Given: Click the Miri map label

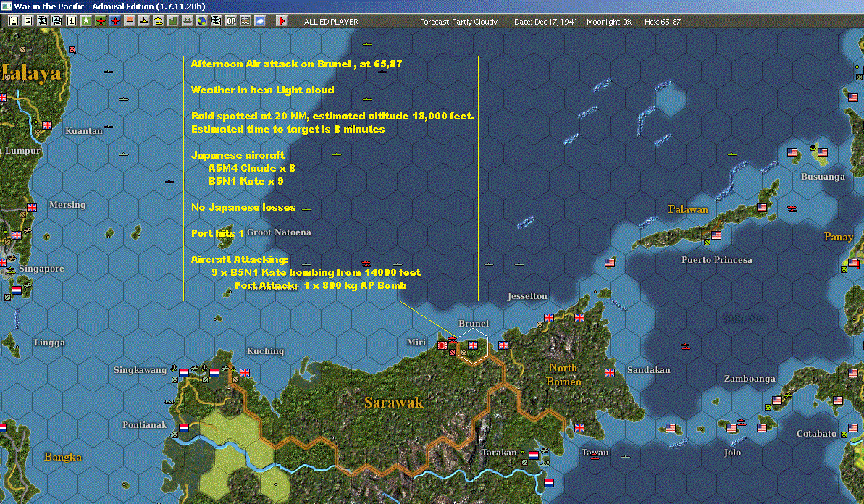Looking at the screenshot, I should [x=416, y=342].
